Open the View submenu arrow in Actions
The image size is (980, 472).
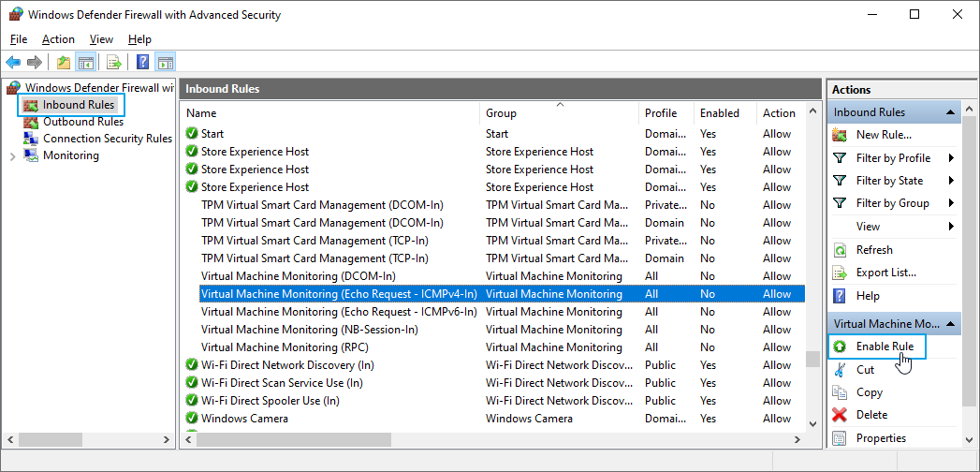[x=951, y=227]
